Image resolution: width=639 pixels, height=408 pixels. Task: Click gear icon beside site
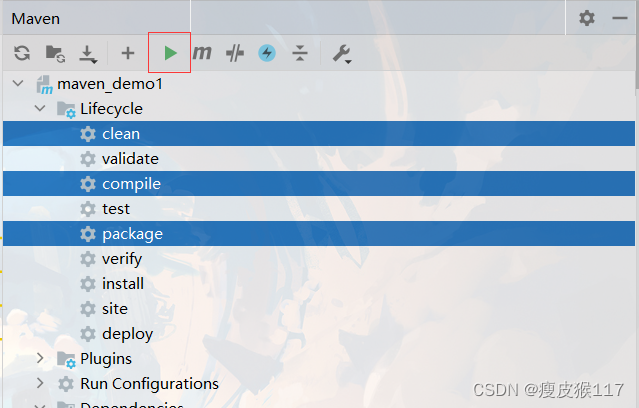88,309
